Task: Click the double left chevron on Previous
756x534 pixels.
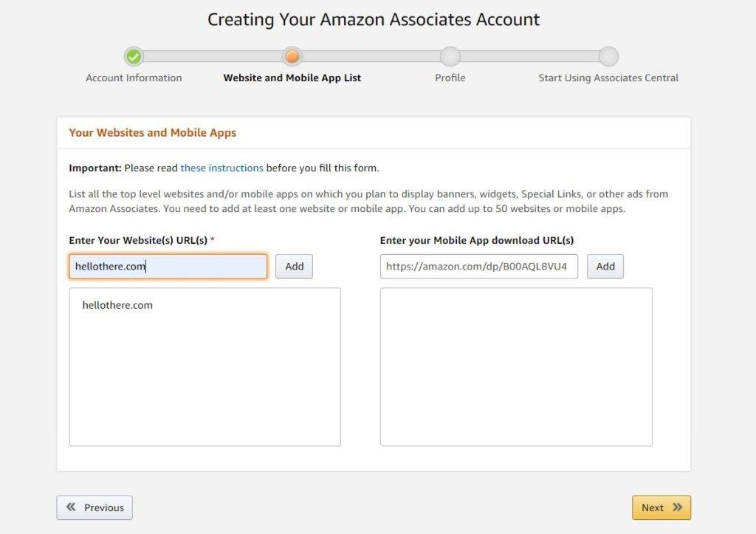Action: [x=72, y=507]
